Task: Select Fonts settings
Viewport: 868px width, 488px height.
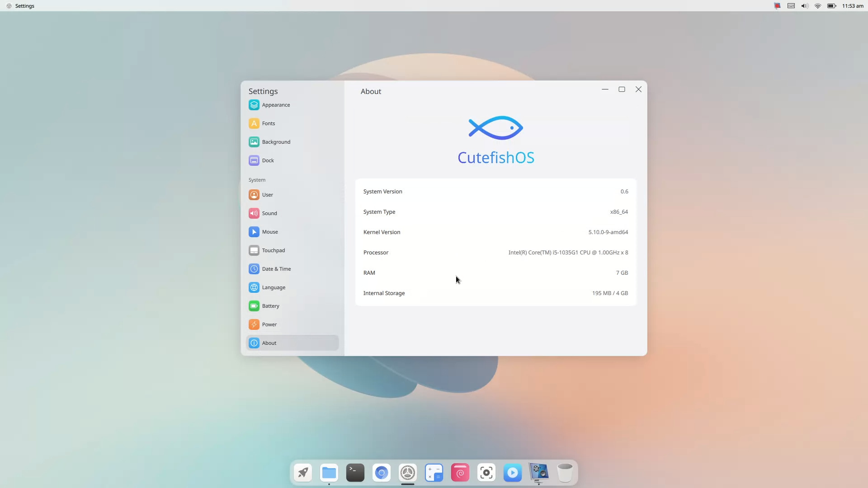Action: [x=269, y=123]
